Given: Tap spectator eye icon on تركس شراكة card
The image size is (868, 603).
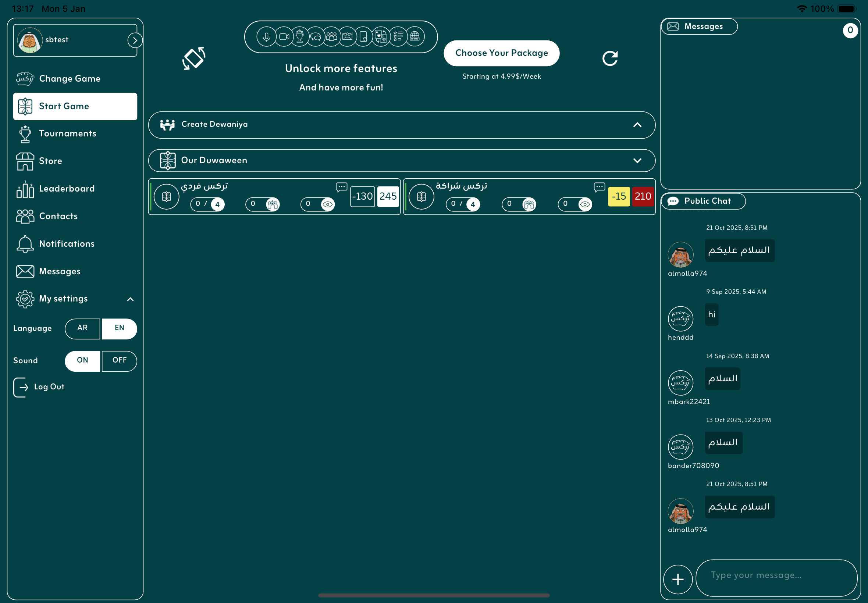Looking at the screenshot, I should (584, 204).
